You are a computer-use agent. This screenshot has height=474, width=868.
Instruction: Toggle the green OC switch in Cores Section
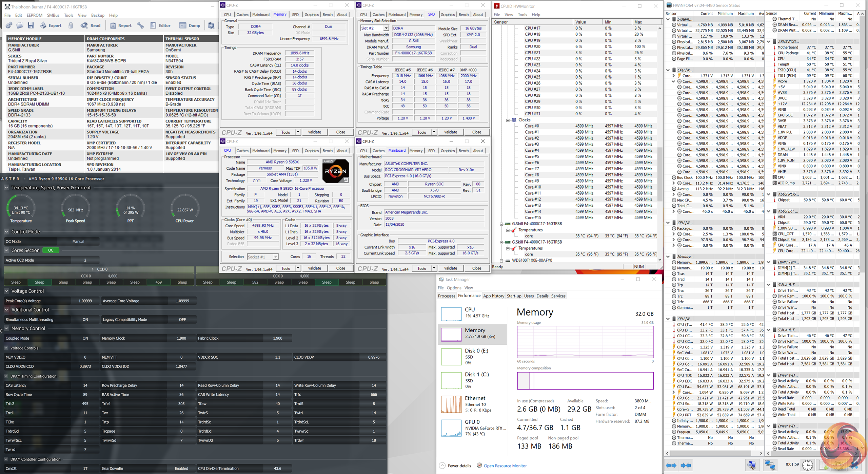click(x=51, y=250)
